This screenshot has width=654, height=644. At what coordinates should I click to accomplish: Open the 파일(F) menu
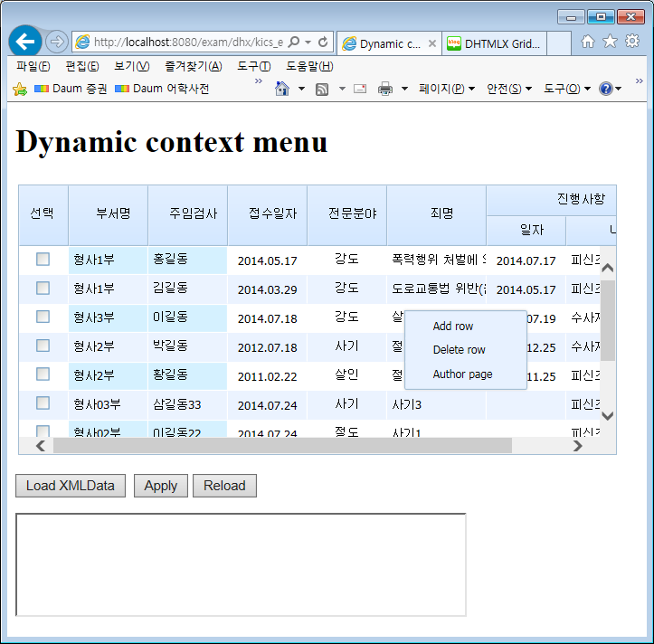pyautogui.click(x=33, y=66)
